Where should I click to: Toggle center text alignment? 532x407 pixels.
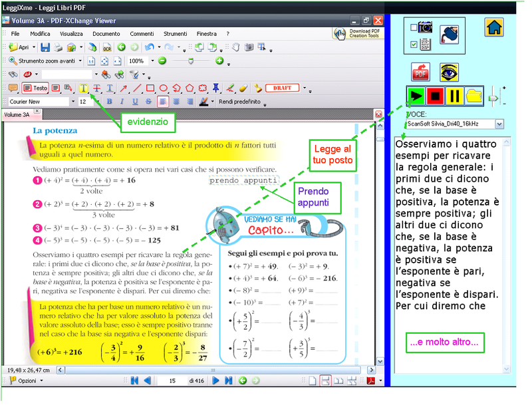pos(176,101)
